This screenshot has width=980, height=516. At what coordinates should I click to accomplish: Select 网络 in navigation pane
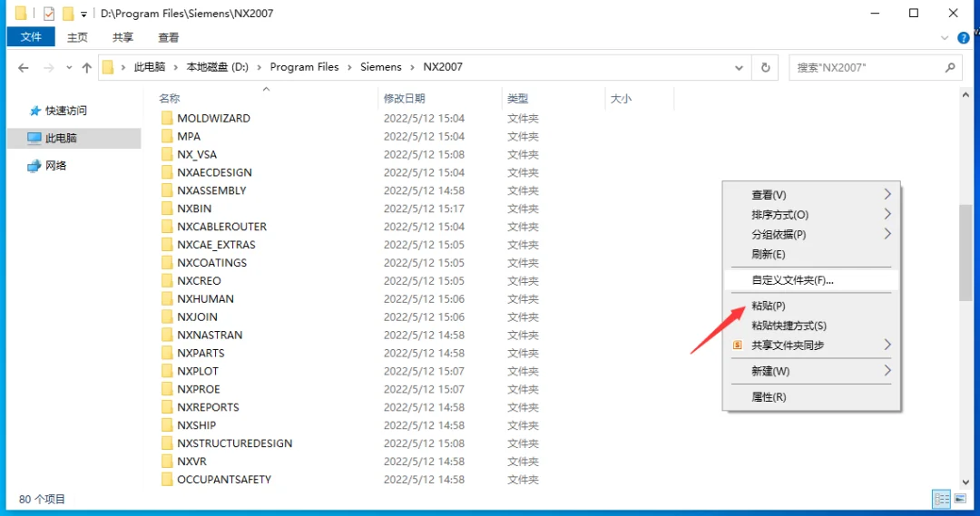point(55,166)
